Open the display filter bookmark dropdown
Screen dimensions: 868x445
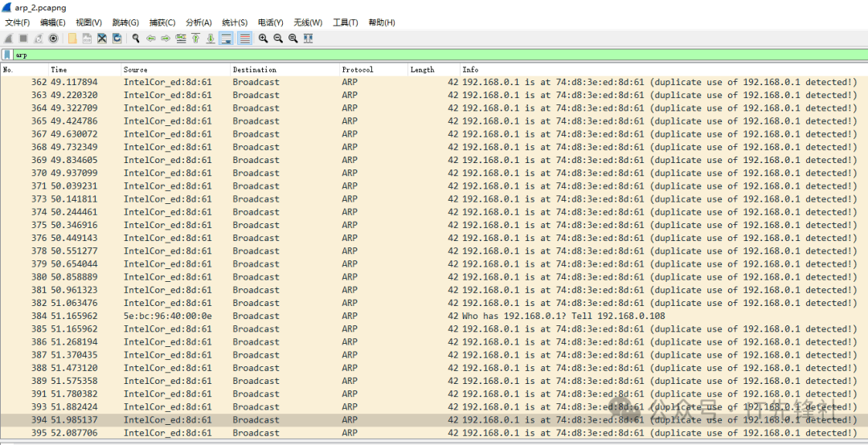(7, 55)
